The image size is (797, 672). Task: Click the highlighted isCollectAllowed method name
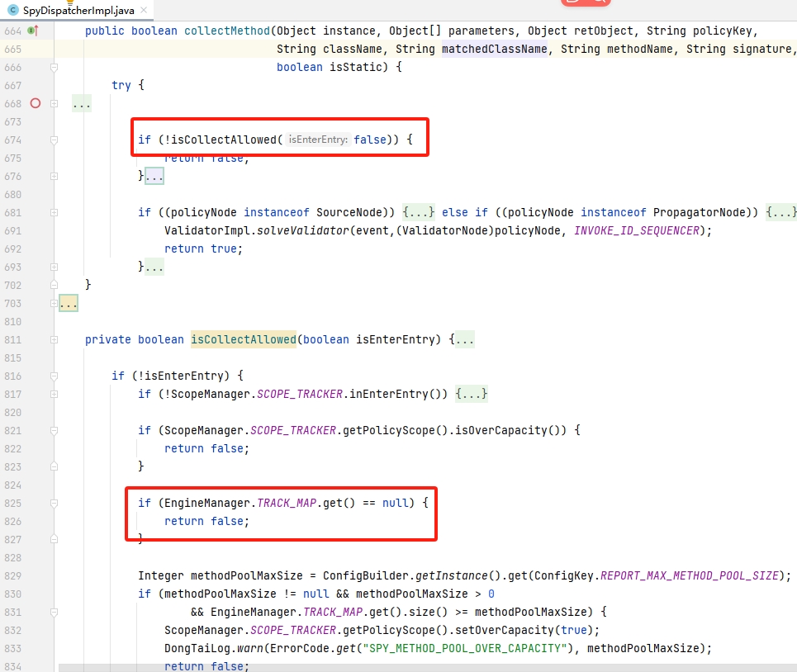point(243,340)
